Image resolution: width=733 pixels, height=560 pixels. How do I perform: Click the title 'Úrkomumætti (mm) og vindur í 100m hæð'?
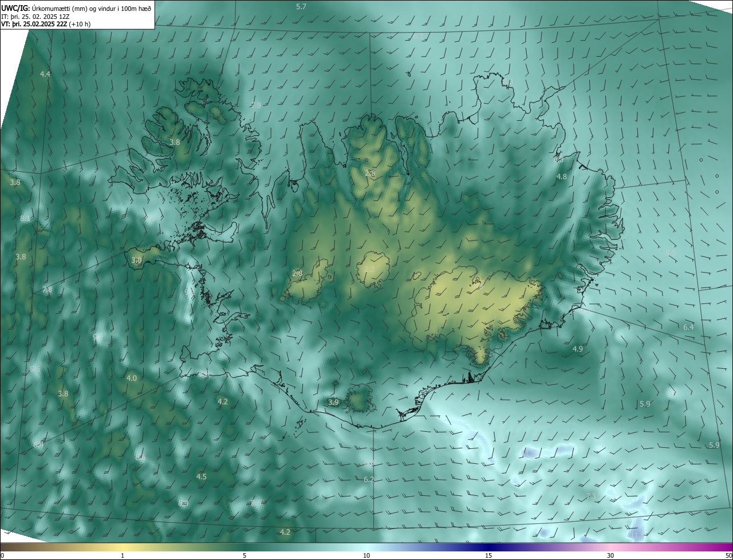coord(92,8)
